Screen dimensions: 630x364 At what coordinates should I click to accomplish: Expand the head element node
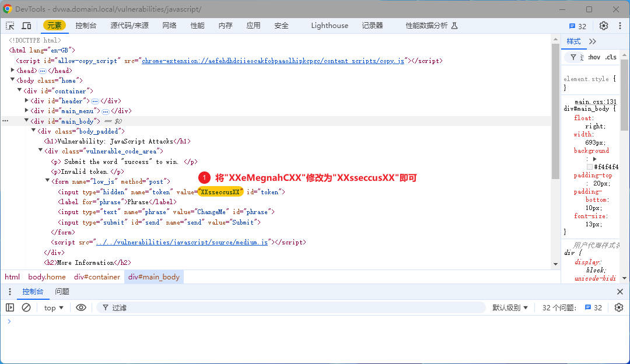(12, 71)
